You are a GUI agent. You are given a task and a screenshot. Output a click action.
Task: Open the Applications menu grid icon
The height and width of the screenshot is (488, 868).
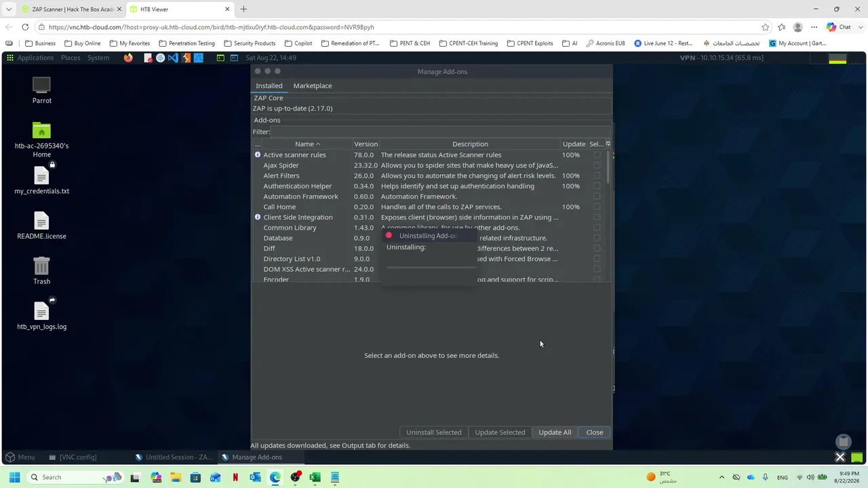10,58
